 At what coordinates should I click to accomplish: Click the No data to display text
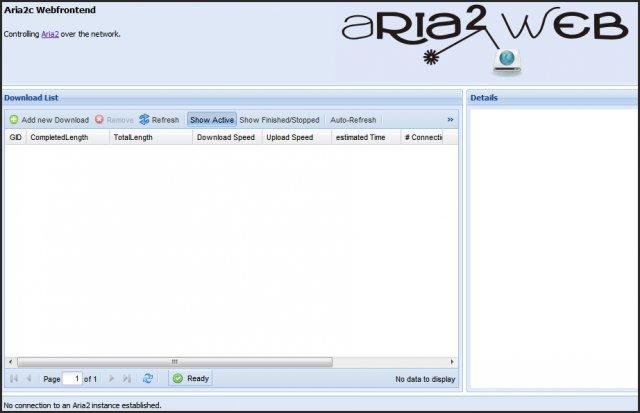(x=425, y=379)
